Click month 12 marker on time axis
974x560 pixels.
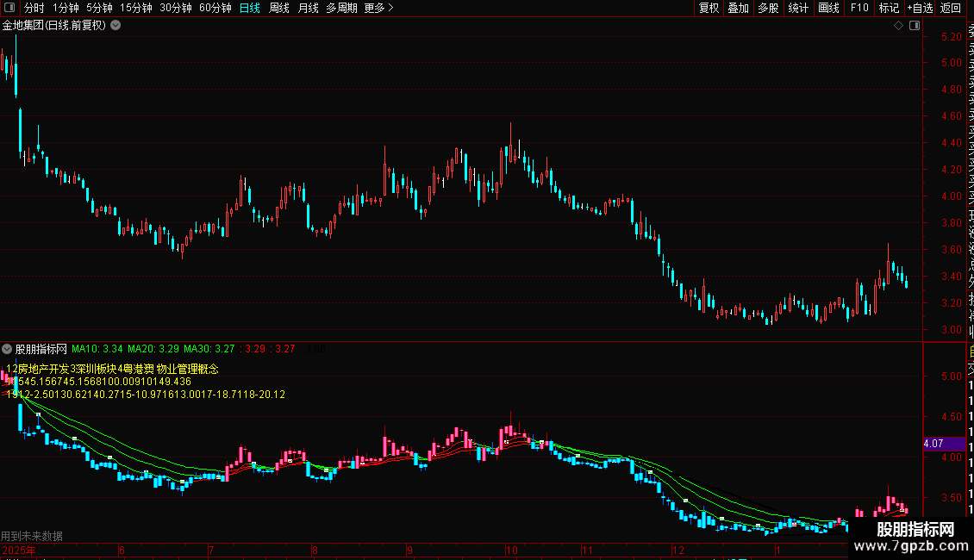pos(678,551)
